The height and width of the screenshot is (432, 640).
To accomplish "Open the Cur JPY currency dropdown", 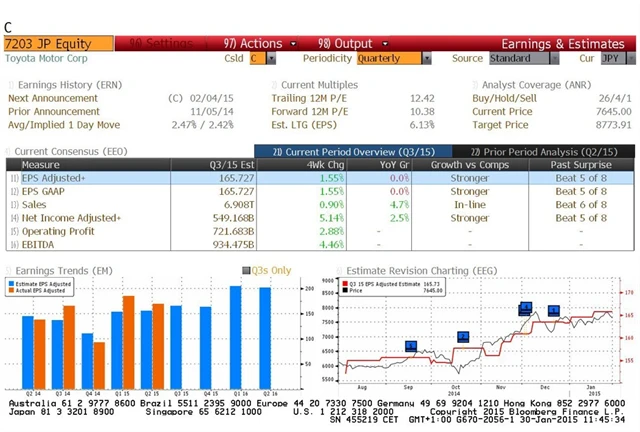I will (618, 58).
